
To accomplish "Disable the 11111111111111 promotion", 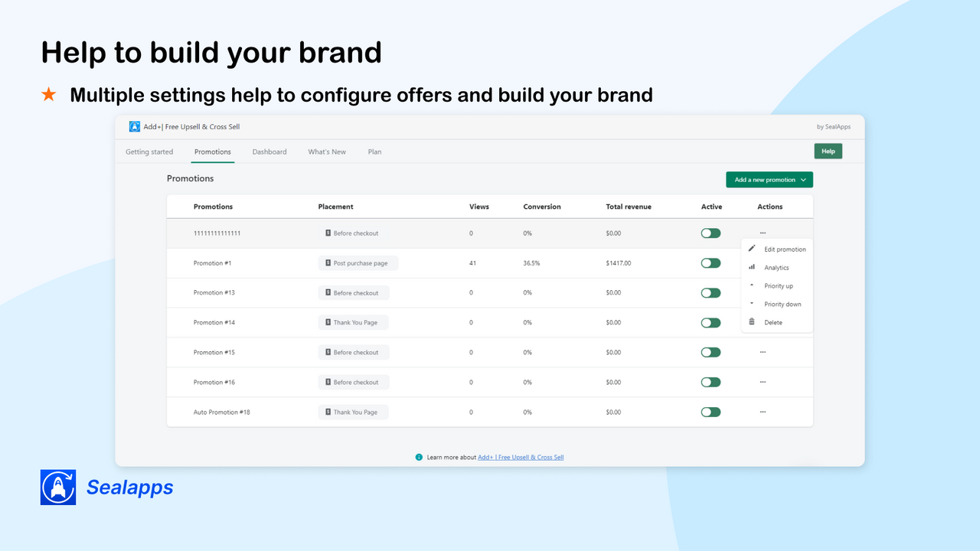I will coord(710,233).
